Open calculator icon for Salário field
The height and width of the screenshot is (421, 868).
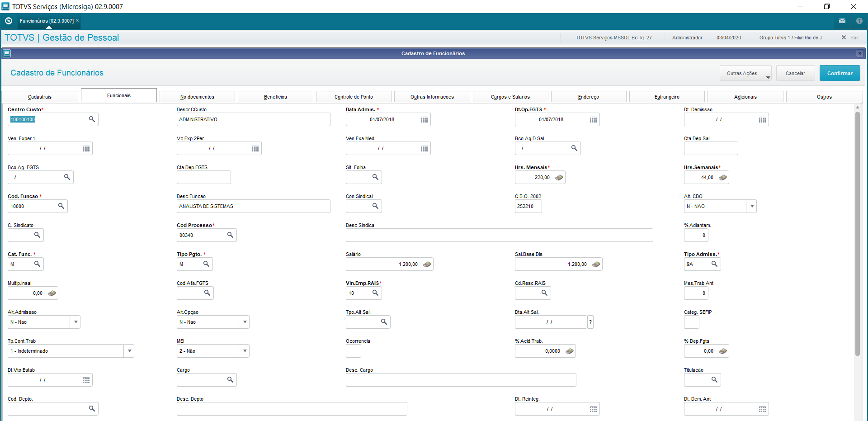click(x=427, y=264)
